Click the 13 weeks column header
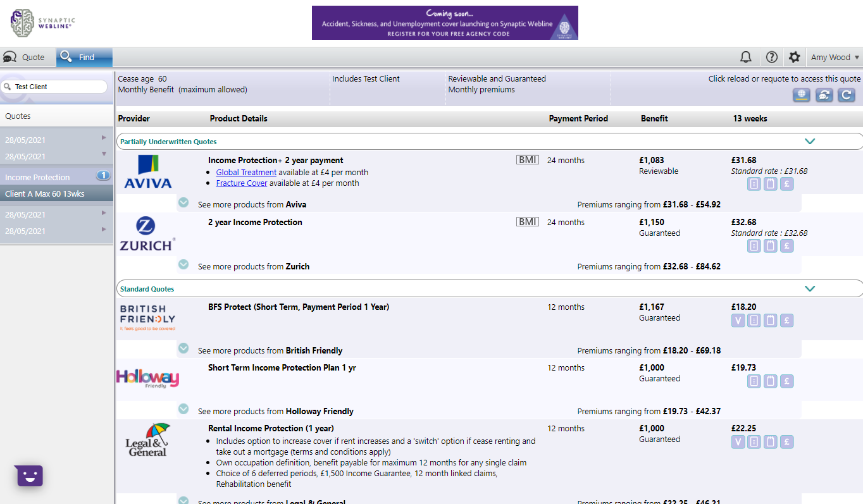 click(x=750, y=118)
